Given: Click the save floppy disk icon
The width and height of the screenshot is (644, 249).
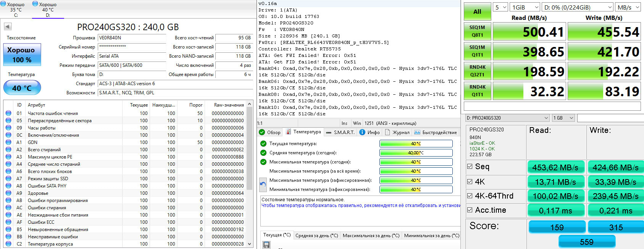Looking at the screenshot, I should click(266, 245).
